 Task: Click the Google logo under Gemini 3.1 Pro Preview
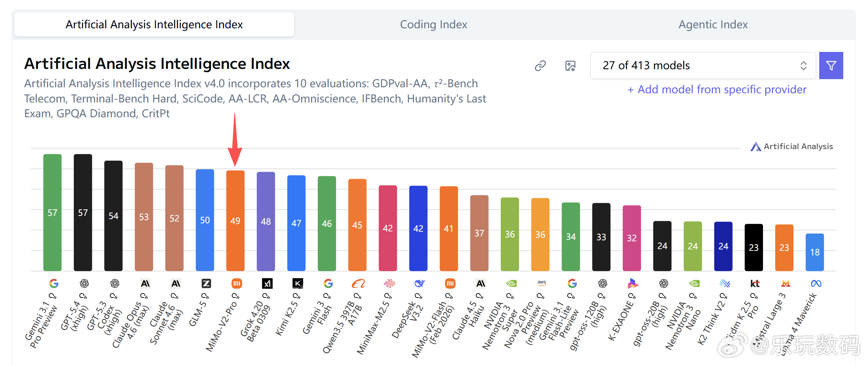coord(54,283)
